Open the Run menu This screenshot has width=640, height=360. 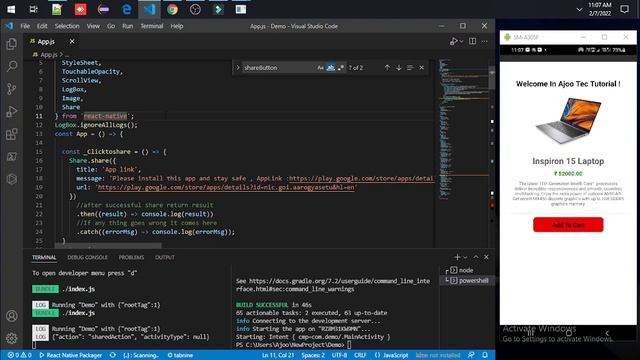pyautogui.click(x=127, y=26)
